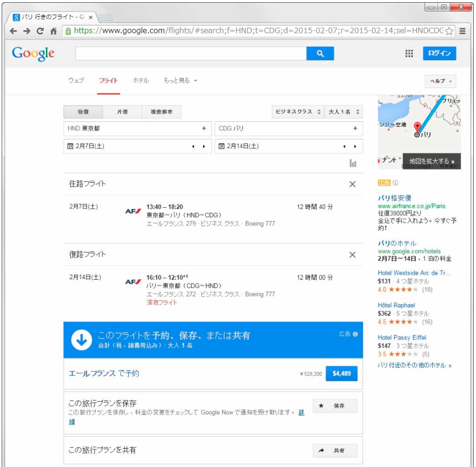
Task: Open Hôtel Raphael link
Action: point(396,305)
